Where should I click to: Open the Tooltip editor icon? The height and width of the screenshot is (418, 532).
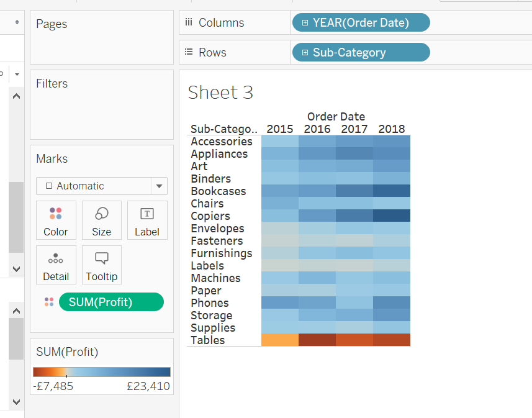(101, 265)
